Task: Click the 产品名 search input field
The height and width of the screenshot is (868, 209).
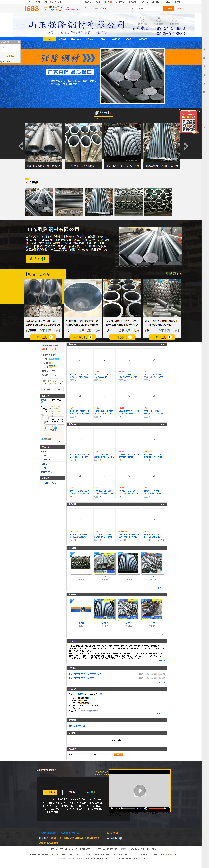Action: 83,754
